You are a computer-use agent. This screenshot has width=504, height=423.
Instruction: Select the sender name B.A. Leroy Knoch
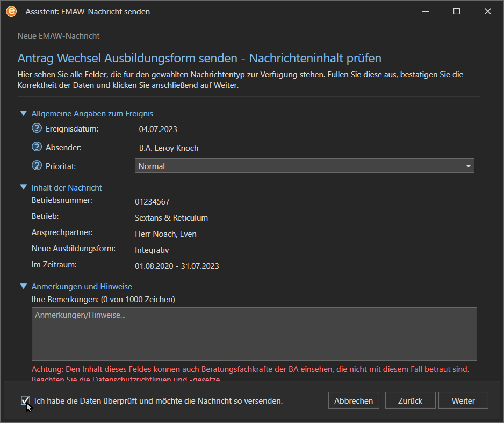coord(168,148)
